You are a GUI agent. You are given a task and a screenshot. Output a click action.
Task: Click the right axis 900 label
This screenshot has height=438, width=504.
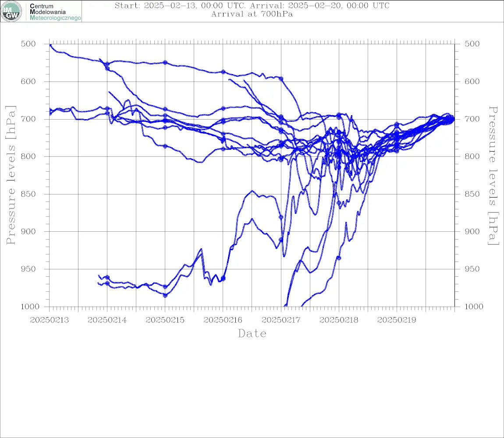[x=472, y=231]
